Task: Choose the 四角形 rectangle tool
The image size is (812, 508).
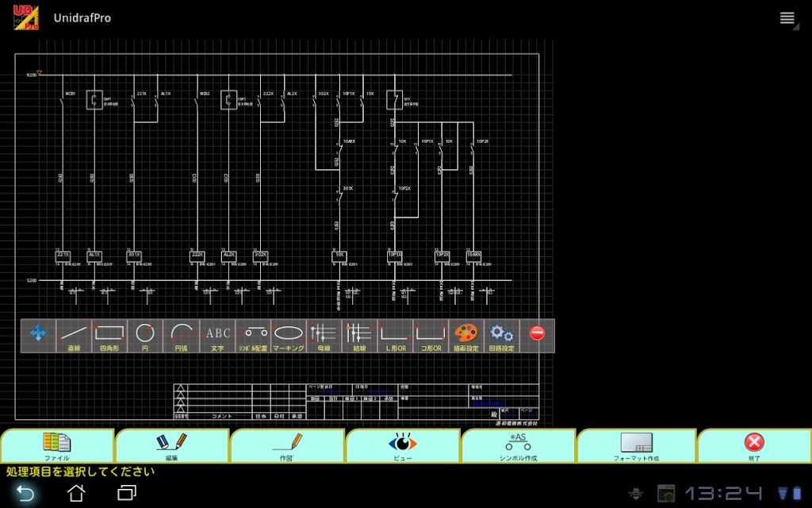Action: click(x=109, y=336)
